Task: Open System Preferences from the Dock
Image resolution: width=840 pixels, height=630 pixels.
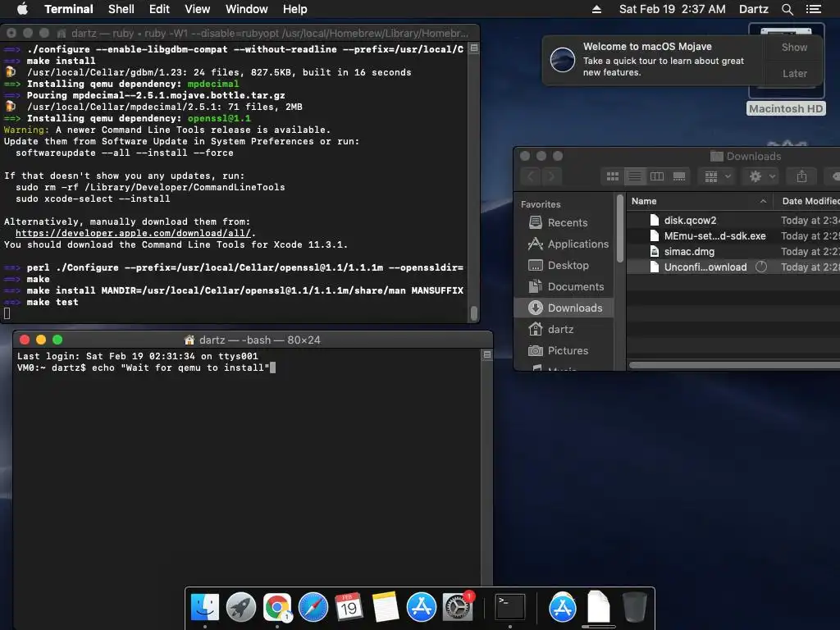Action: click(458, 608)
